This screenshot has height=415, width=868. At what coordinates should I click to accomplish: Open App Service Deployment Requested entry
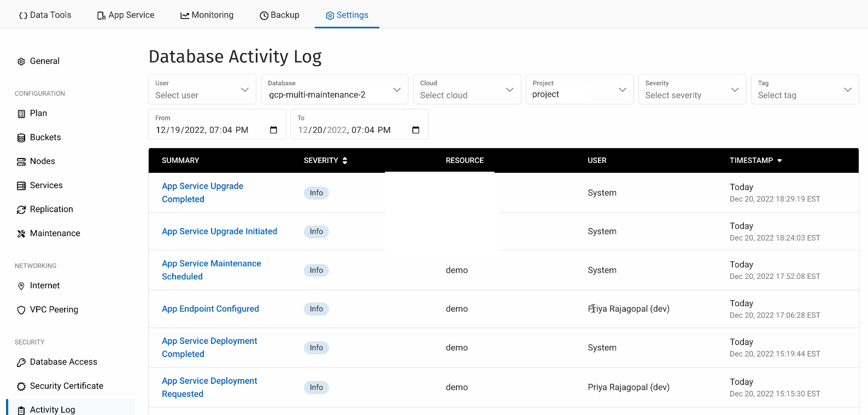pos(209,387)
